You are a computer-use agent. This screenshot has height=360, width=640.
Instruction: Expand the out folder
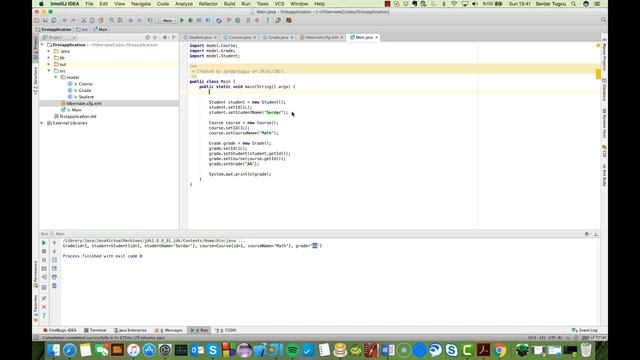(49, 64)
